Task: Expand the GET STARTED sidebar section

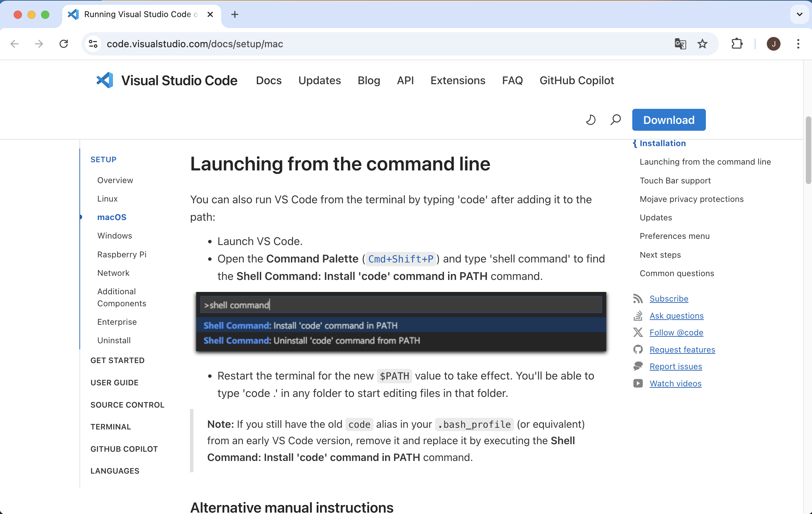Action: 117,360
